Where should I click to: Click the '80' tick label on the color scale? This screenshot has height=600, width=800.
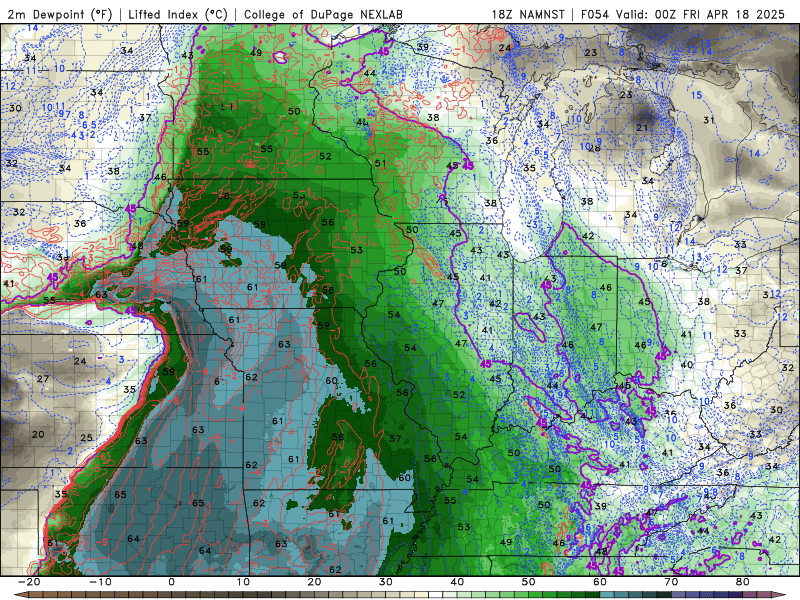(x=743, y=582)
